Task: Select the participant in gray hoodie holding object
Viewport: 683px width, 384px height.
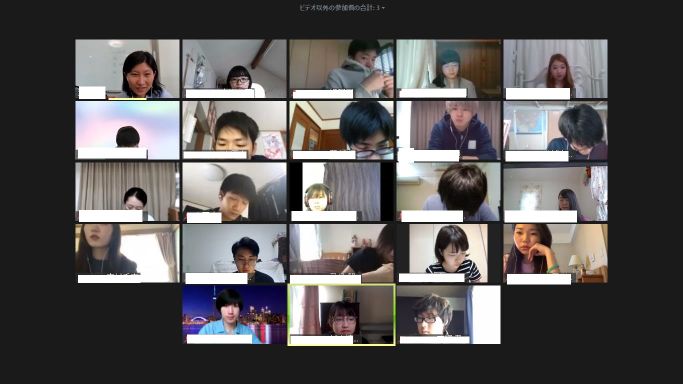Action: click(x=342, y=69)
